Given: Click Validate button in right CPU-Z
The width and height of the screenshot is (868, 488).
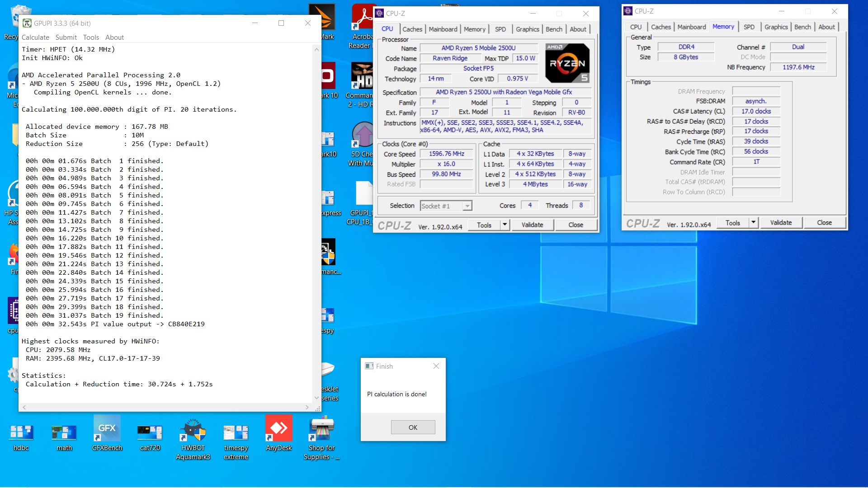Looking at the screenshot, I should click(x=781, y=222).
